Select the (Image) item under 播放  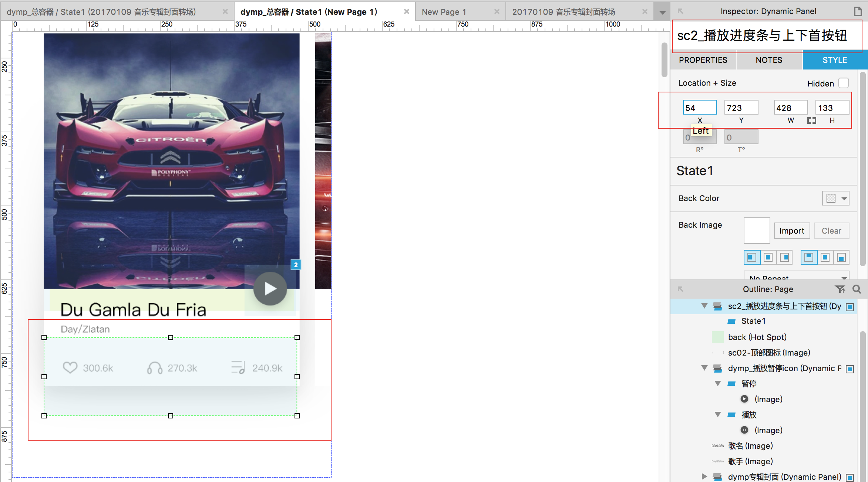768,430
